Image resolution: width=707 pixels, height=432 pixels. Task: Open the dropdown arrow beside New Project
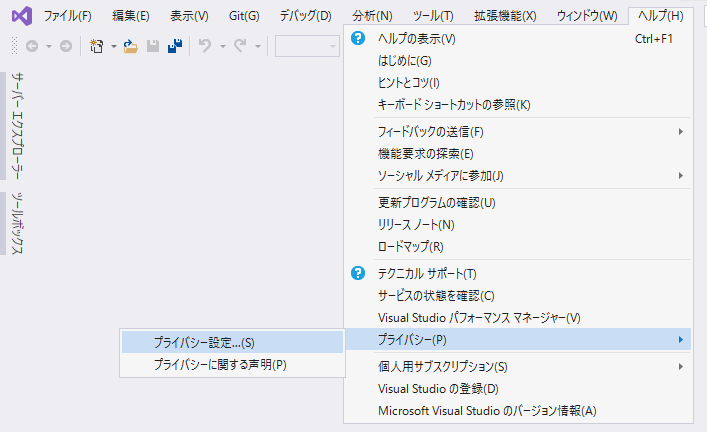pos(114,46)
